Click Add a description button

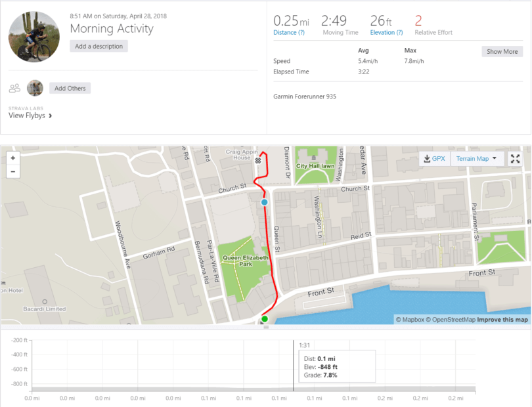point(99,47)
